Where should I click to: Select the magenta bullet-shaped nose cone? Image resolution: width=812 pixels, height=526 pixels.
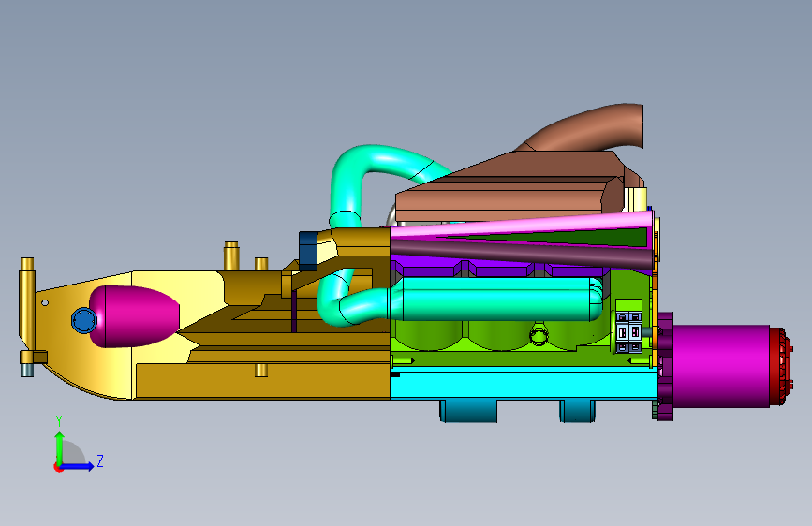pos(134,316)
